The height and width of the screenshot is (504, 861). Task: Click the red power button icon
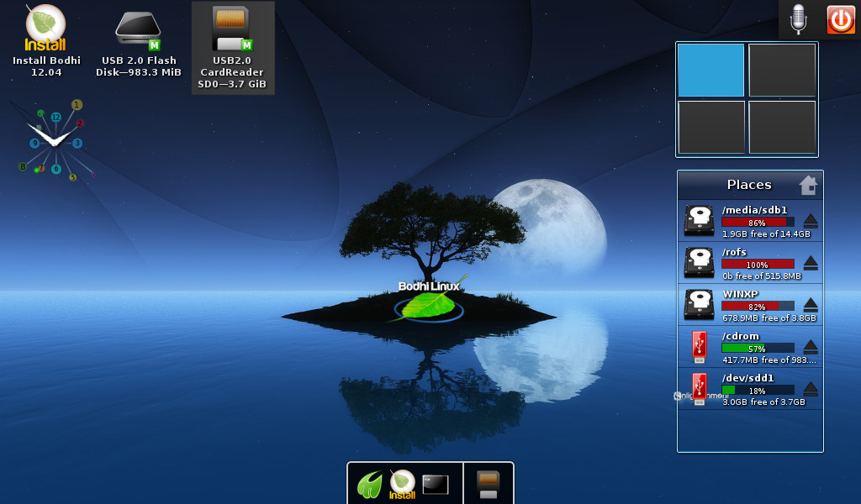tap(840, 20)
